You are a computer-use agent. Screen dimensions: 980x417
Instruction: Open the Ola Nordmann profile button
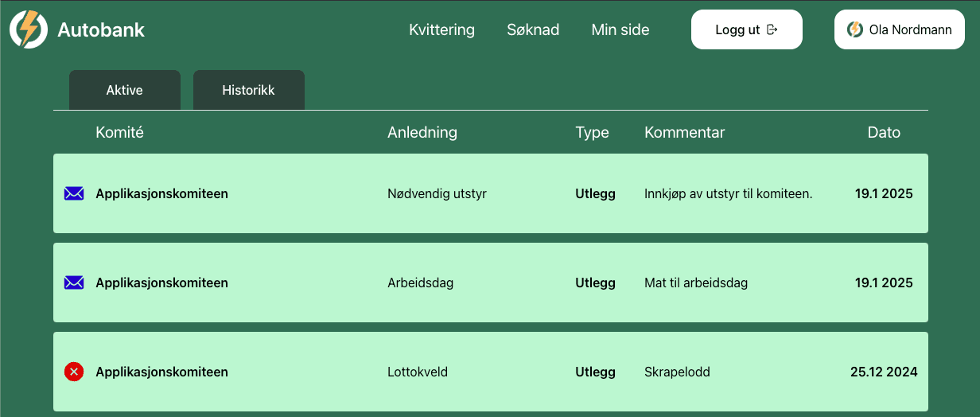[x=899, y=30]
